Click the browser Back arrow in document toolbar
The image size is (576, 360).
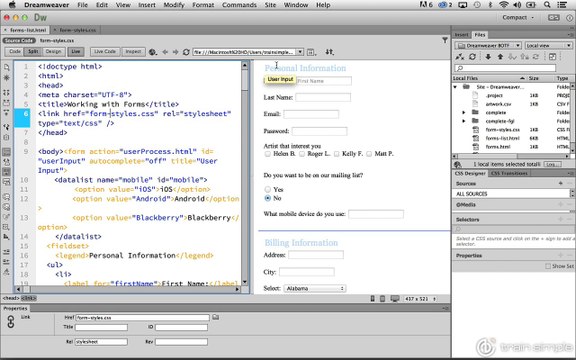point(165,52)
